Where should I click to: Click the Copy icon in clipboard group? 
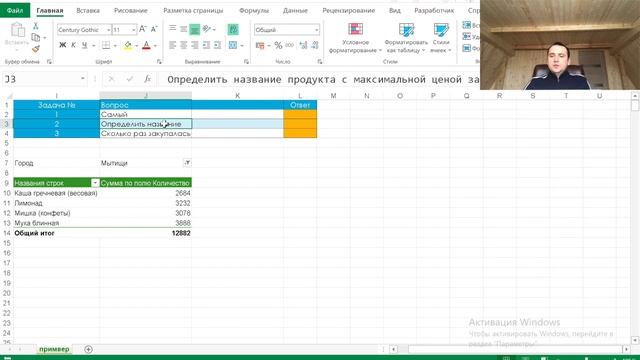(x=36, y=38)
